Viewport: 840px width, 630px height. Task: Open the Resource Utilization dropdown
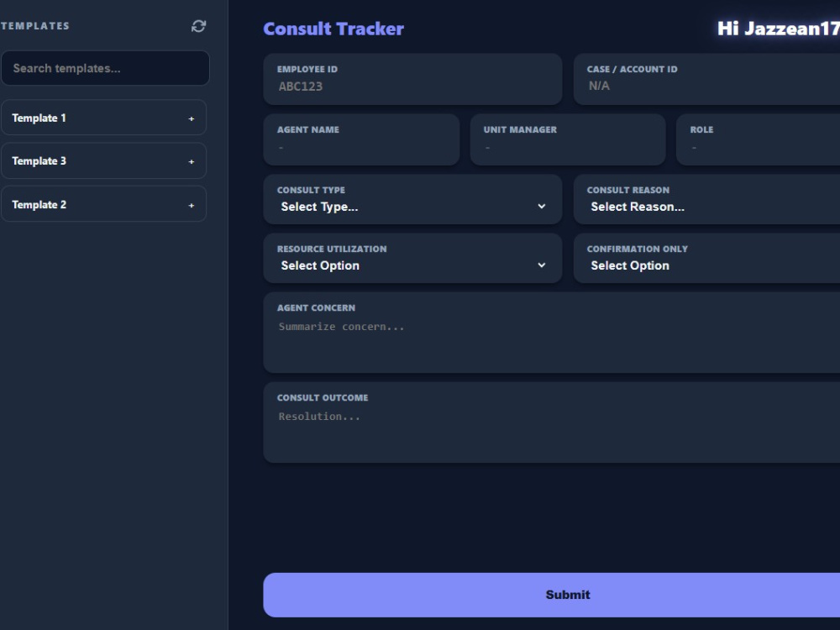tap(412, 258)
